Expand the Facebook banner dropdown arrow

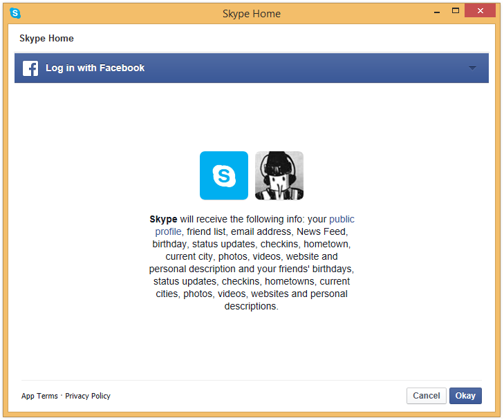pyautogui.click(x=472, y=68)
